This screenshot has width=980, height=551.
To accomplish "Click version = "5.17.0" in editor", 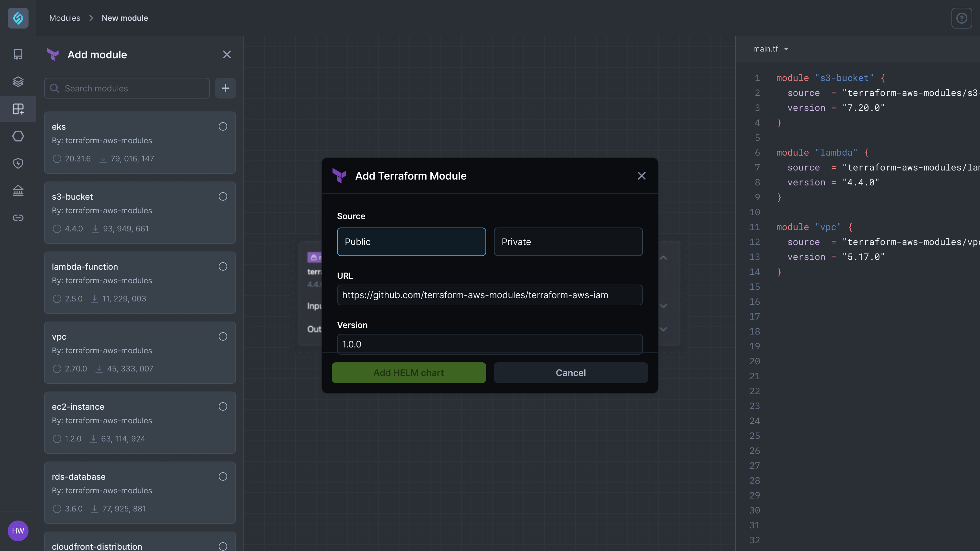I will point(836,257).
